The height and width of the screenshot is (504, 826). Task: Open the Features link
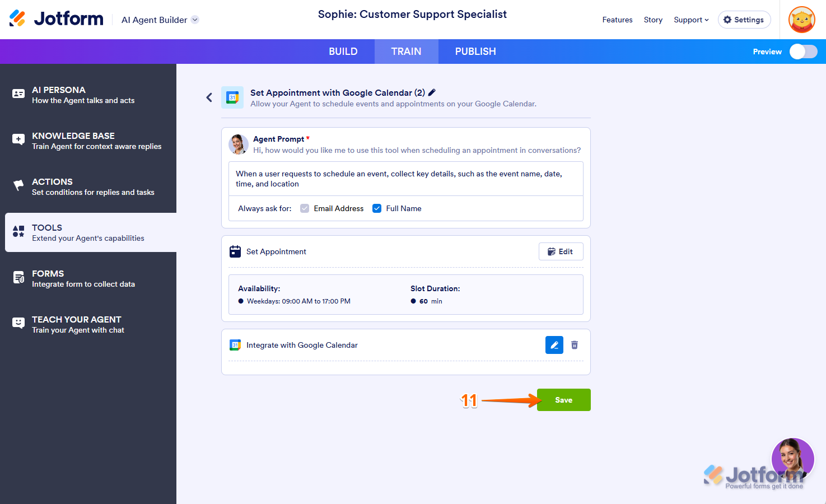[617, 20]
